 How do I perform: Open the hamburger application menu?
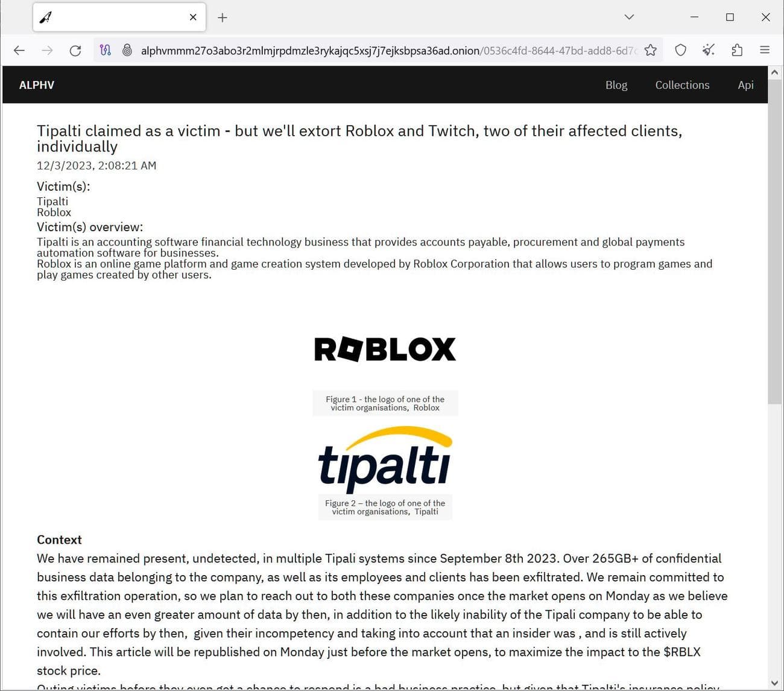pos(764,50)
